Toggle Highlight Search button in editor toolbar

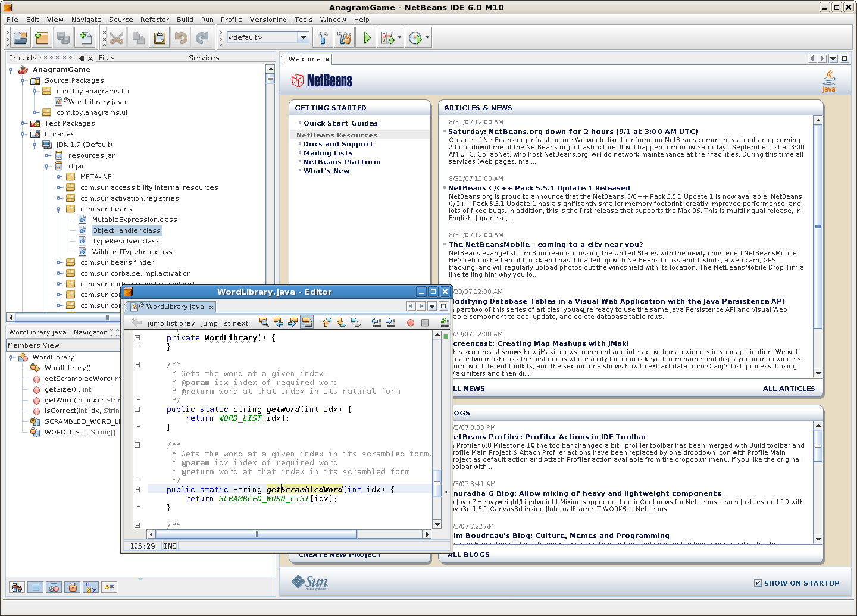307,323
